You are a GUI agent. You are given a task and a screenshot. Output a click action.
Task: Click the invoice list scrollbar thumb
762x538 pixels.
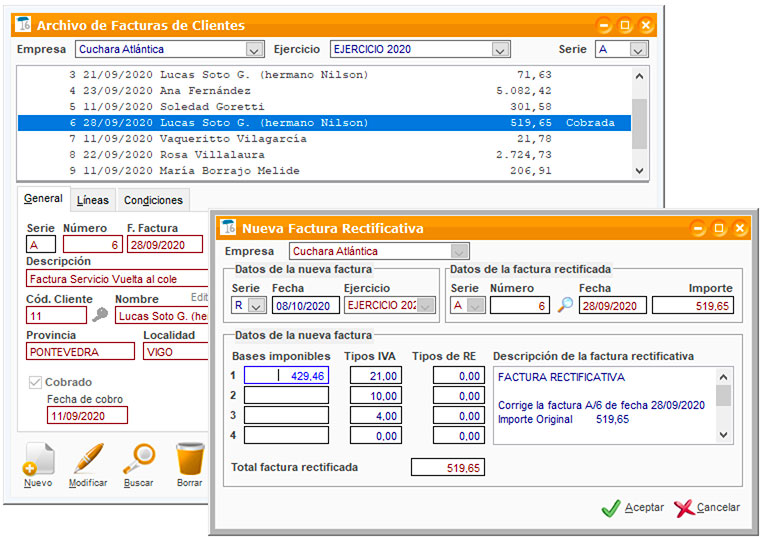[x=640, y=124]
